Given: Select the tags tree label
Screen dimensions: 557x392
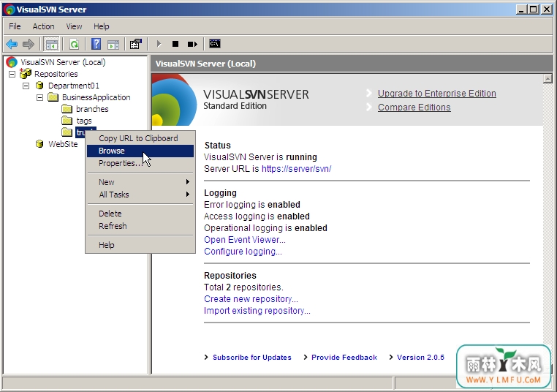Looking at the screenshot, I should click(84, 121).
